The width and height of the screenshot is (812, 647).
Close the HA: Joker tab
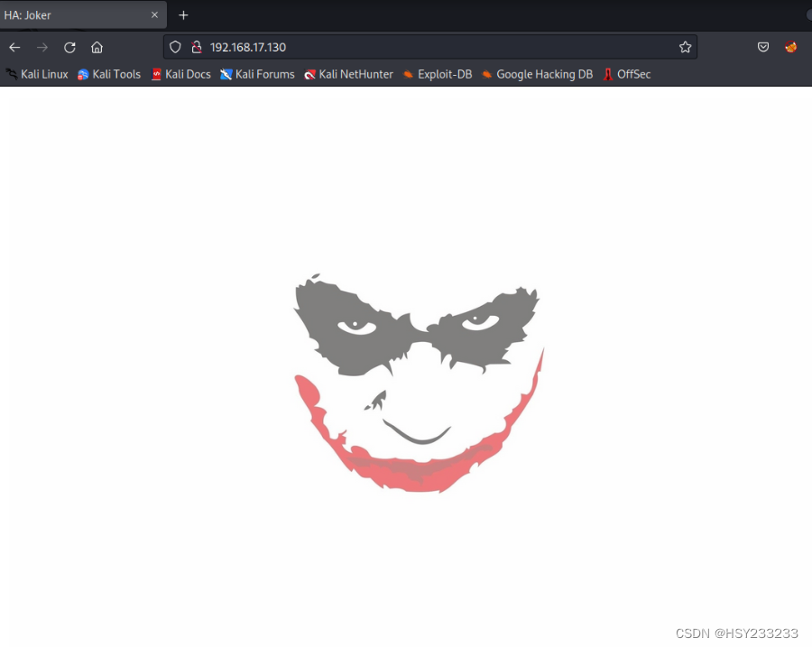point(154,15)
